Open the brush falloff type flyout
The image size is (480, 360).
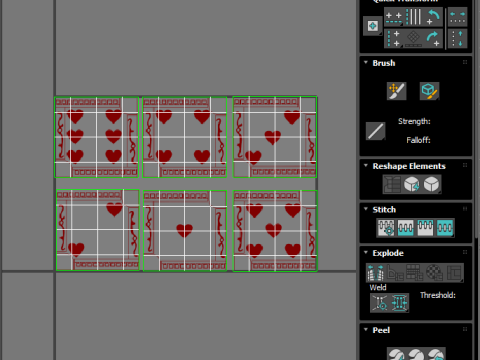375,131
